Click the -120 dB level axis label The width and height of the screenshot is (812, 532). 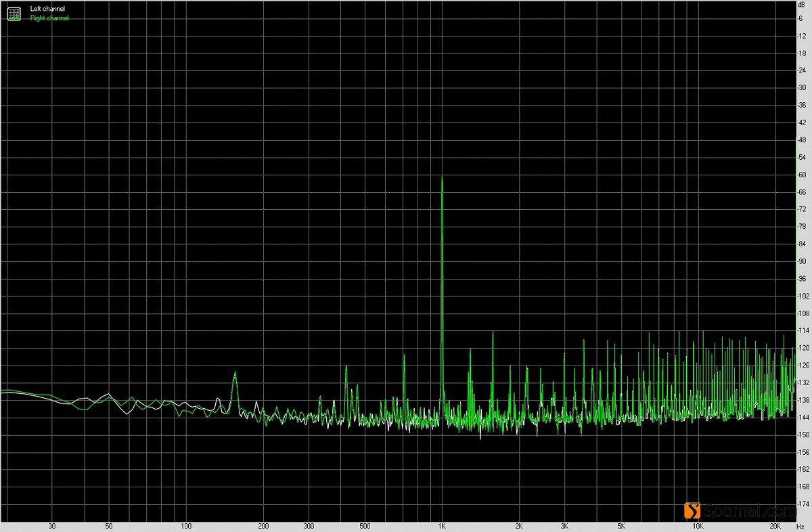(x=801, y=348)
